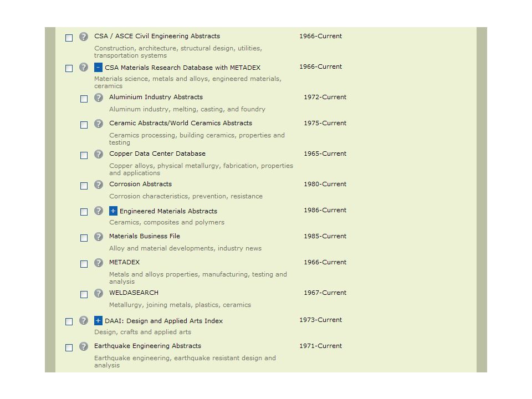Select the Corrosion Abstracts checkbox
532x399 pixels.
click(84, 186)
